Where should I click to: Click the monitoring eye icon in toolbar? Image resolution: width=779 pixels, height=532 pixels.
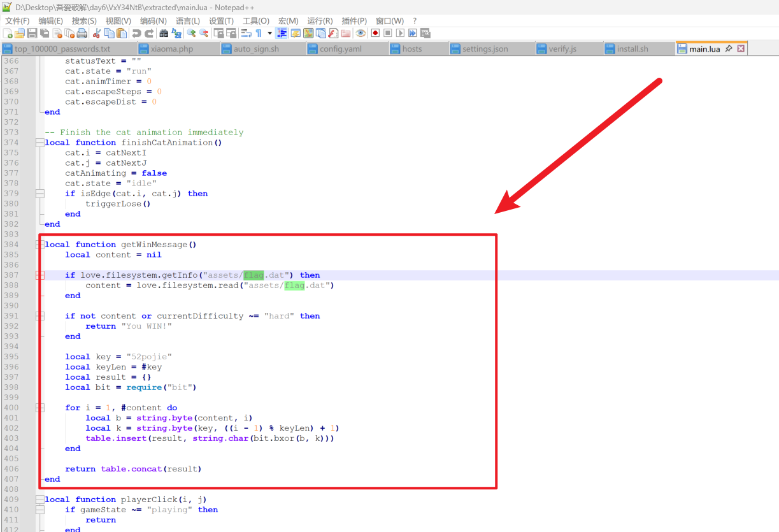[x=361, y=33]
